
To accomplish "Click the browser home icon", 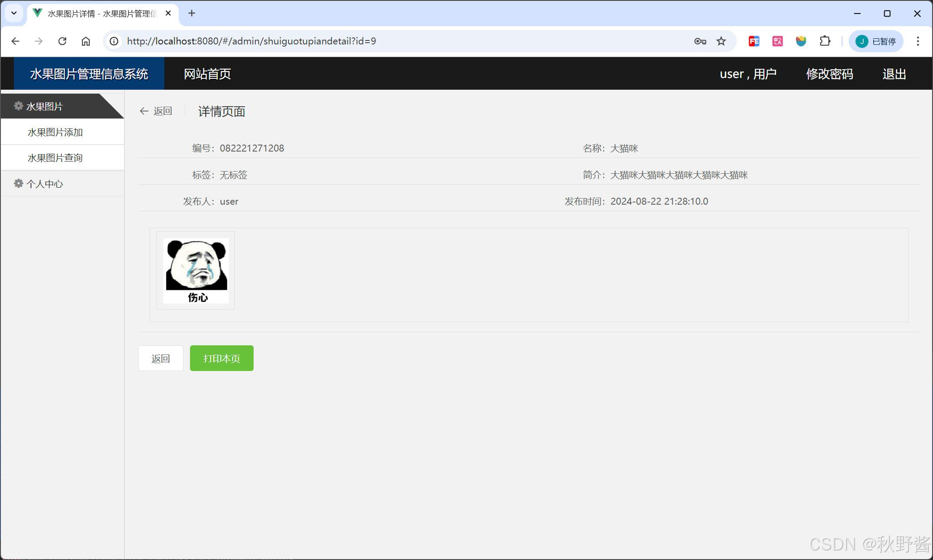I will click(86, 41).
